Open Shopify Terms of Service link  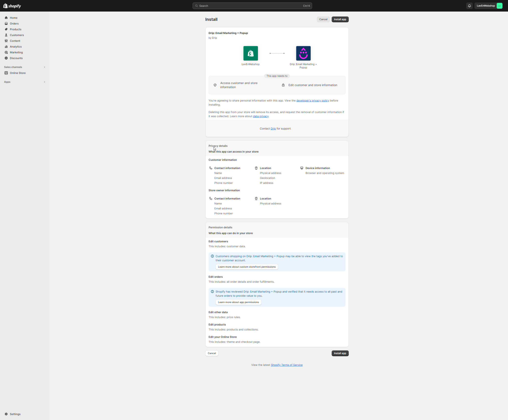[x=286, y=365]
